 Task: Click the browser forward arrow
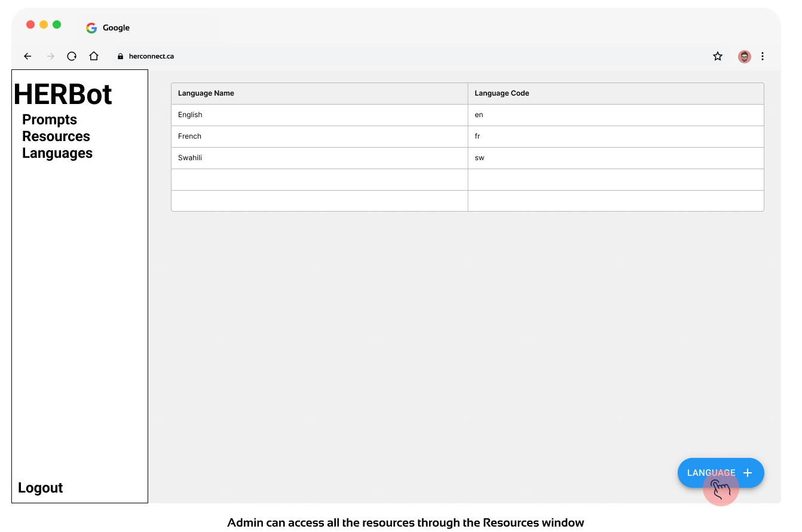tap(51, 56)
